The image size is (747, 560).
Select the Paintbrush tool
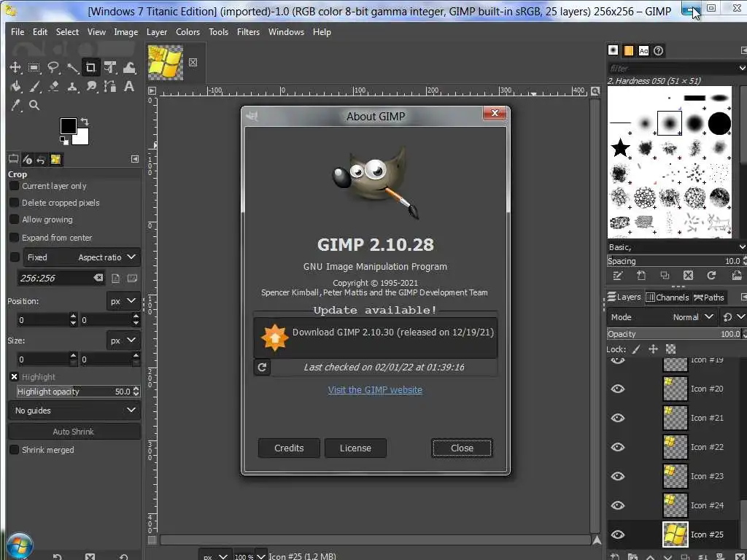(x=34, y=86)
